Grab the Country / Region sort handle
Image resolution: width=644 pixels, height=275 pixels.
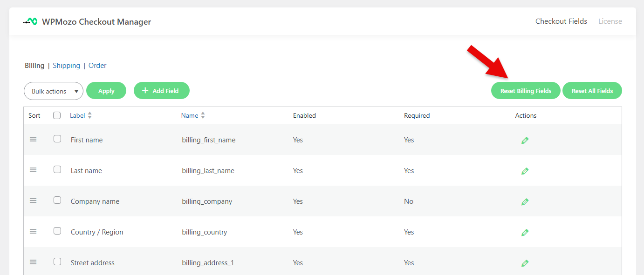[33, 231]
